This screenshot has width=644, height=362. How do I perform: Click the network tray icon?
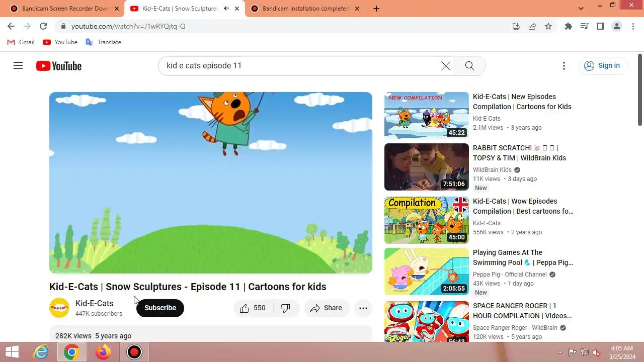coord(585,352)
